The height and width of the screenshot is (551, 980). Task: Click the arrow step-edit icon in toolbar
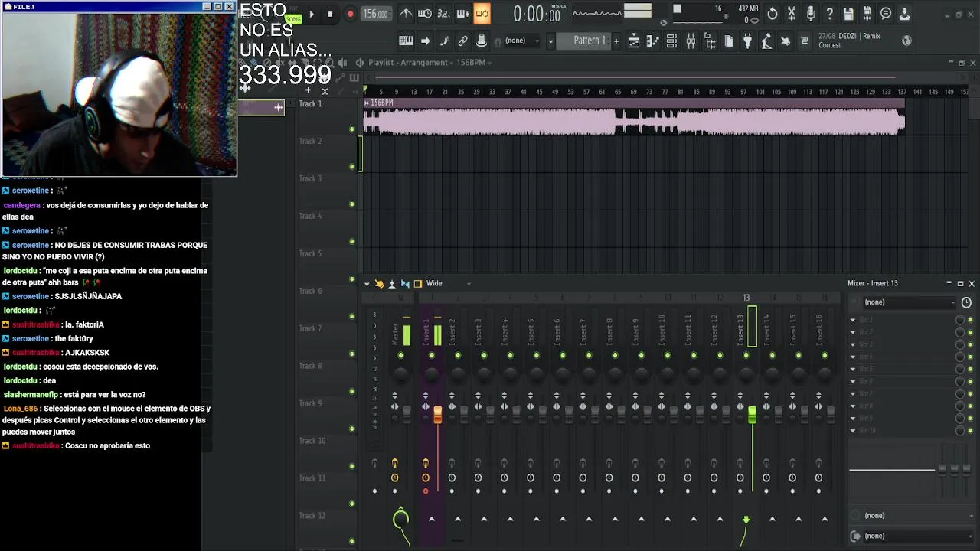pos(425,41)
